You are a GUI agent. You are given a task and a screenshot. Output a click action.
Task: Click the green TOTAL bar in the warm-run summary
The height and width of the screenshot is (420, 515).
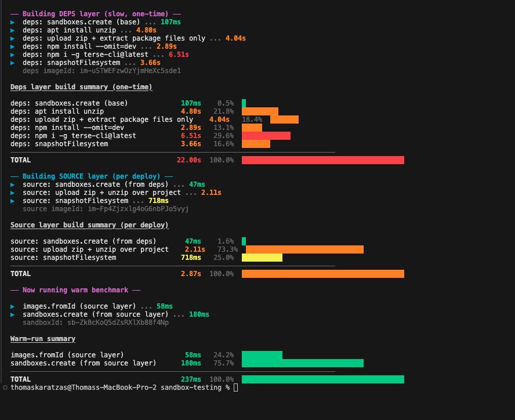(323, 379)
